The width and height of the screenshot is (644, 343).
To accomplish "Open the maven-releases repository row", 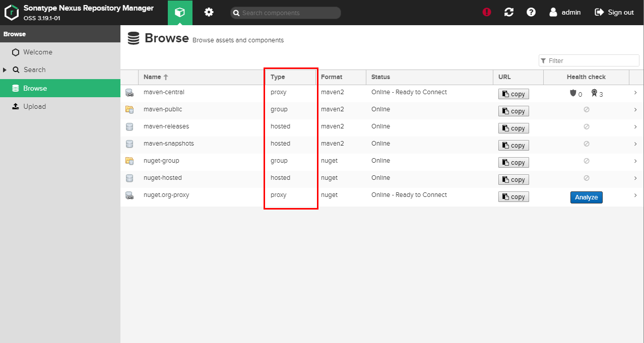I will click(382, 127).
